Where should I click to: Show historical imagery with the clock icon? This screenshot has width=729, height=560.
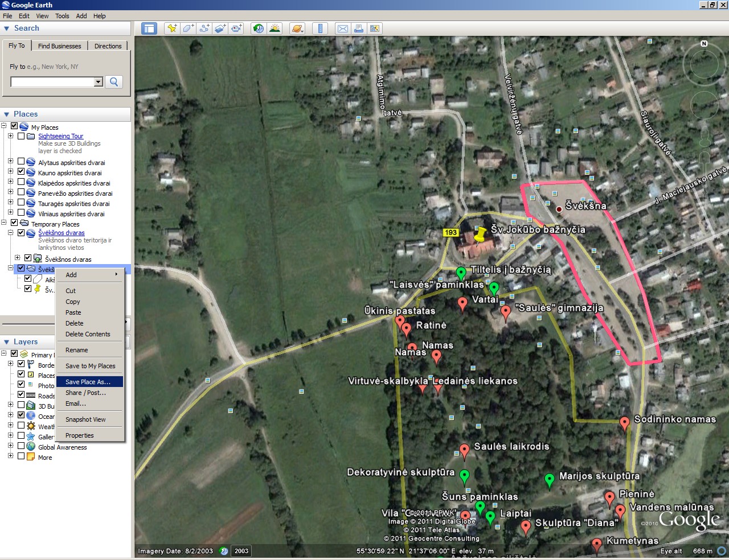click(x=259, y=28)
